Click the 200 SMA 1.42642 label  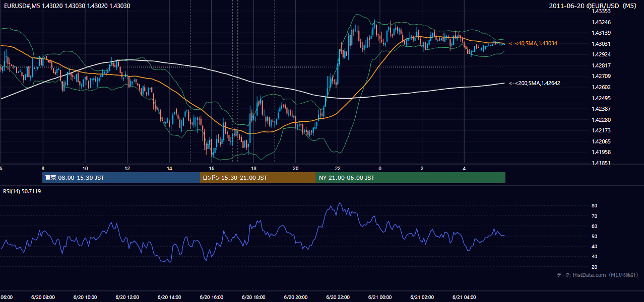pyautogui.click(x=535, y=83)
